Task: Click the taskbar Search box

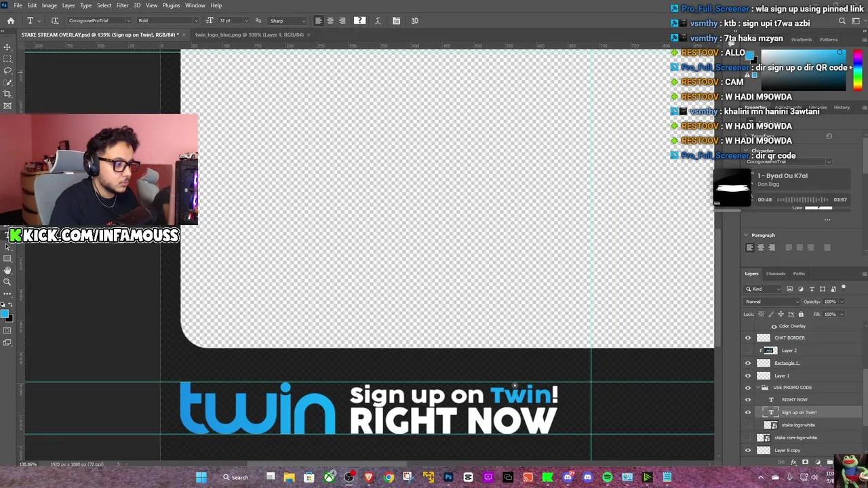Action: (237, 477)
